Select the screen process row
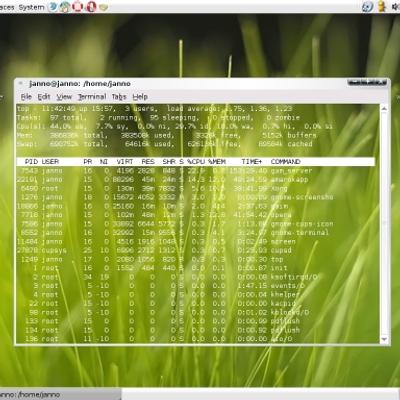The image size is (400, 400). [196, 242]
